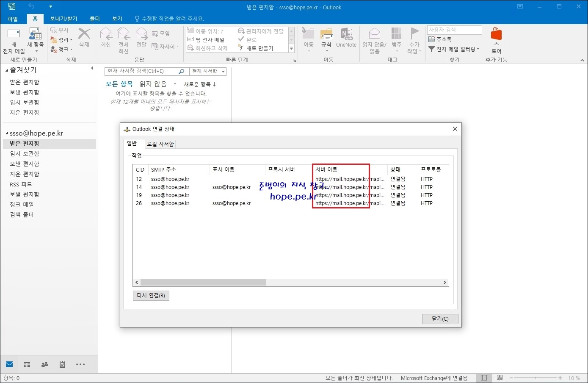This screenshot has width=588, height=383.
Task: Open the Quick Steps dialog launcher
Action: coord(295,61)
